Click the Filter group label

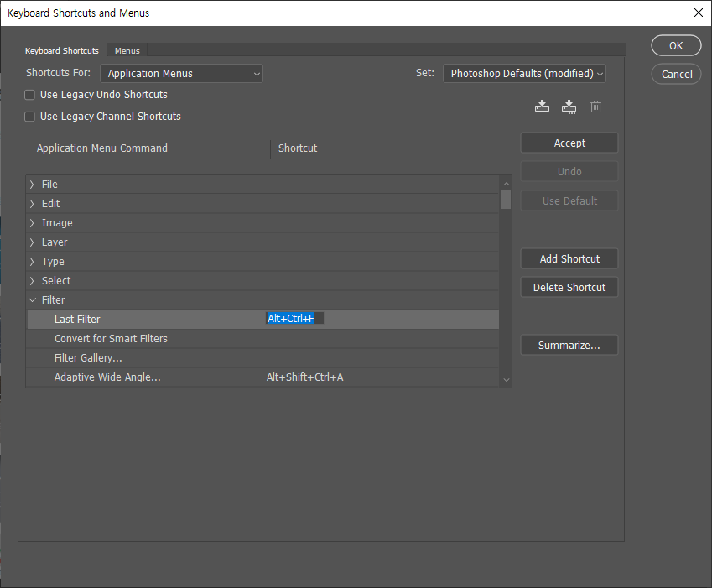53,299
